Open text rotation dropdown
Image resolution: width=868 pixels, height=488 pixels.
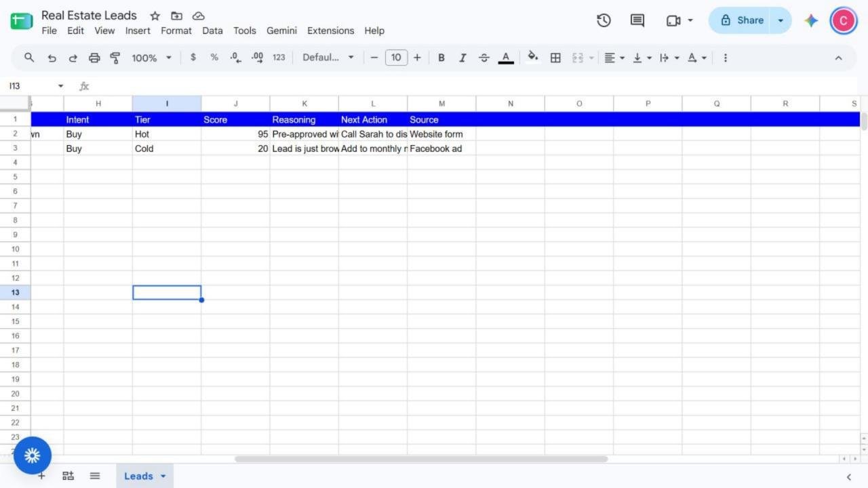(697, 58)
